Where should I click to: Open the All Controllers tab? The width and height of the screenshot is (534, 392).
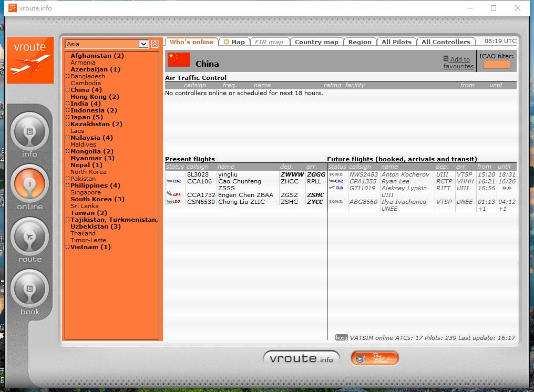click(x=446, y=42)
